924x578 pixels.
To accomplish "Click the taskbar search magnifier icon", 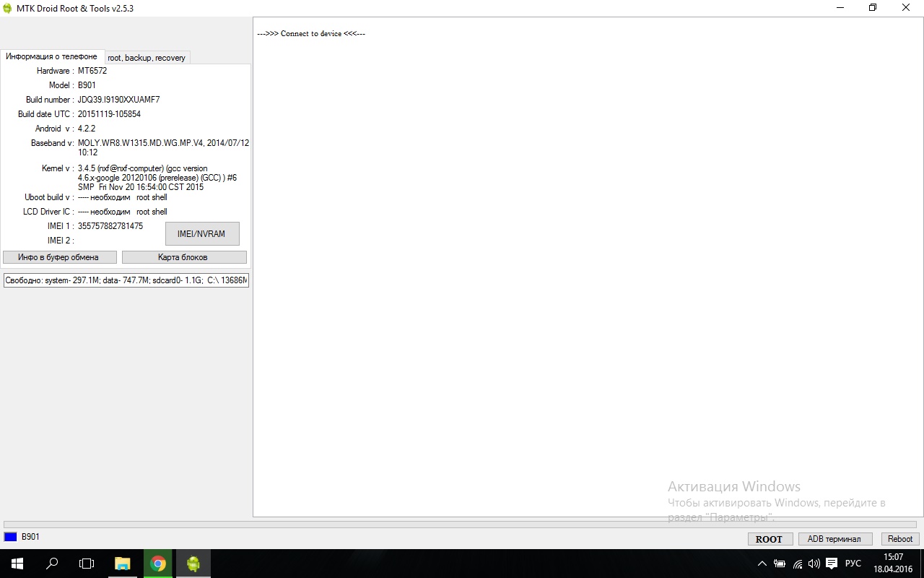I will pos(52,564).
